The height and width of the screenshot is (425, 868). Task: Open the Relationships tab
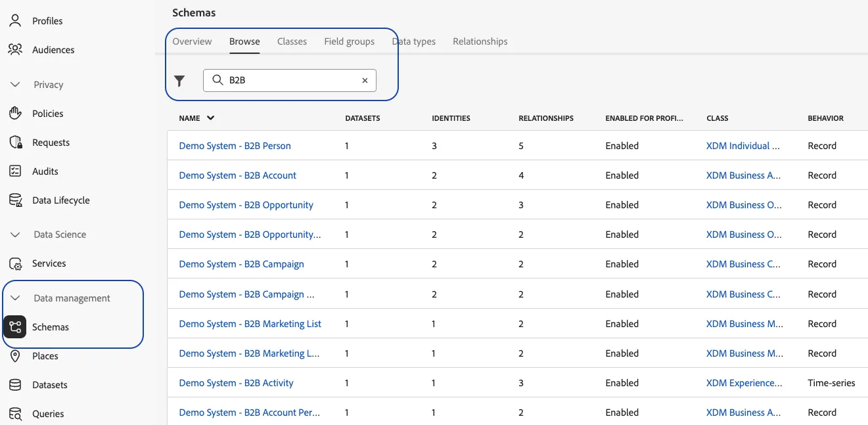pyautogui.click(x=480, y=41)
